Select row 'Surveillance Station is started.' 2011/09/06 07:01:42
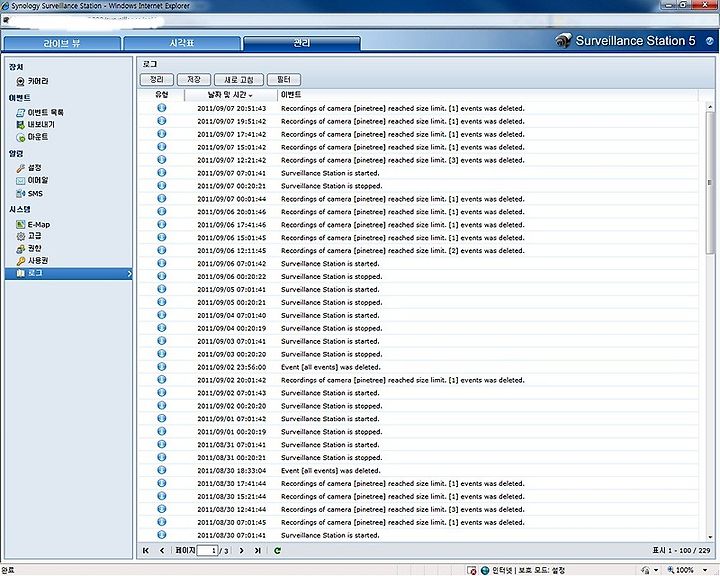 (x=419, y=263)
